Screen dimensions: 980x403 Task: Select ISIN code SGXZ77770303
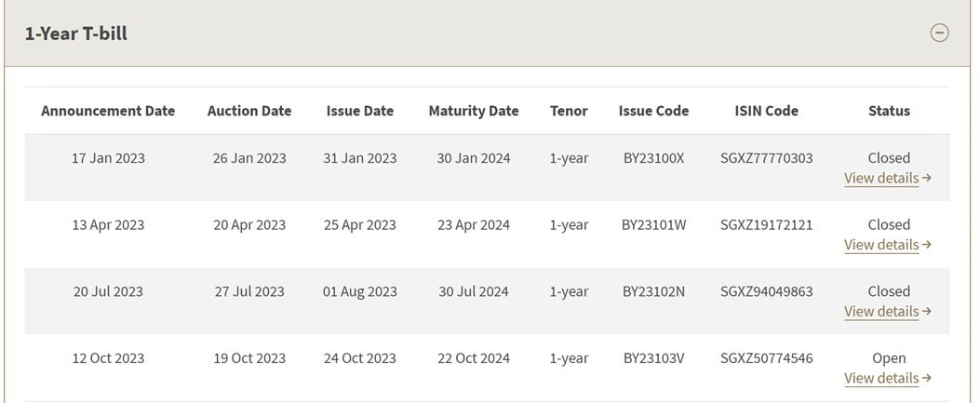click(766, 158)
